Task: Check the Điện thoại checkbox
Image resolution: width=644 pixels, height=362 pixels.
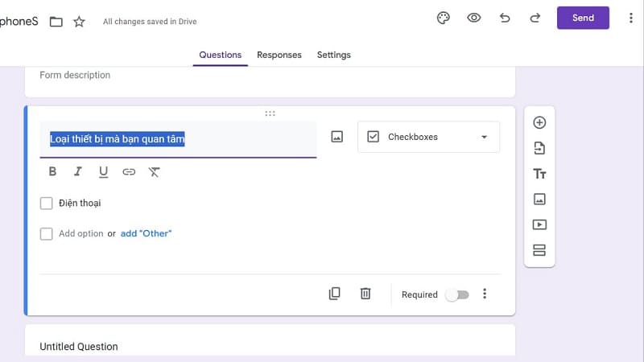Action: click(47, 204)
